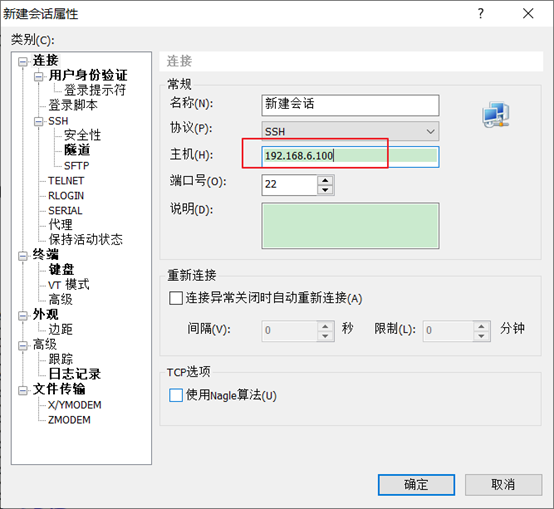
Task: Click the 确定 button
Action: (416, 485)
